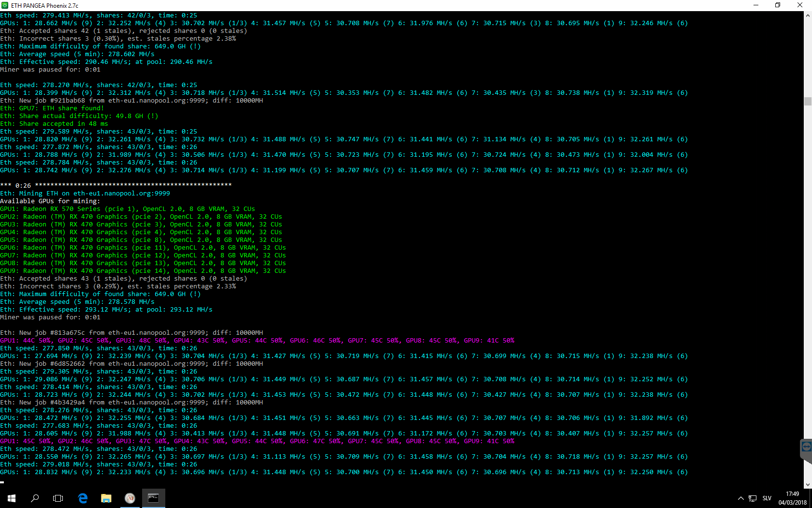Open the Windows Start menu
Image resolution: width=812 pixels, height=508 pixels.
[x=12, y=498]
